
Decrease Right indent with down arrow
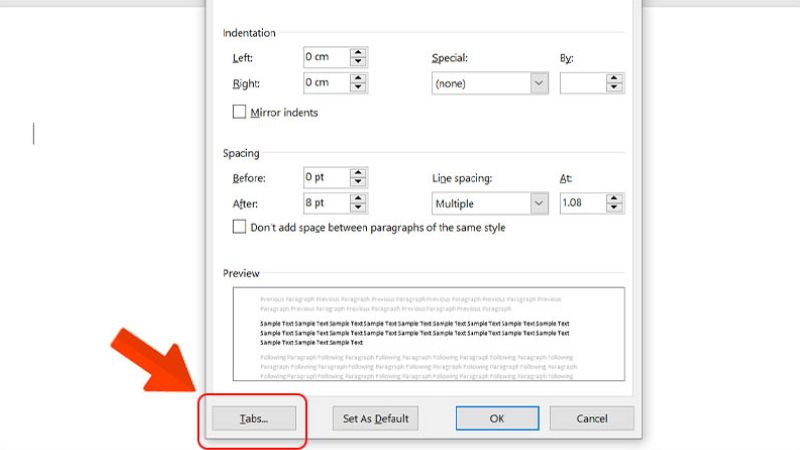[358, 87]
